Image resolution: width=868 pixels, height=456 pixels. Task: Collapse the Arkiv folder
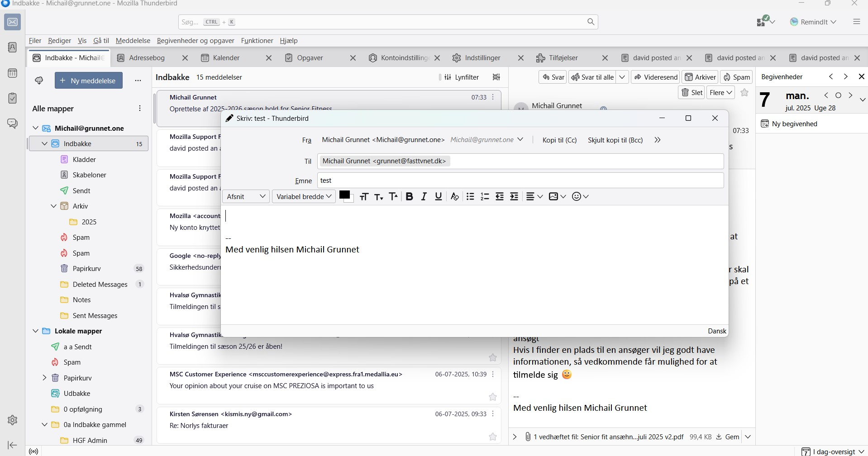coord(53,206)
